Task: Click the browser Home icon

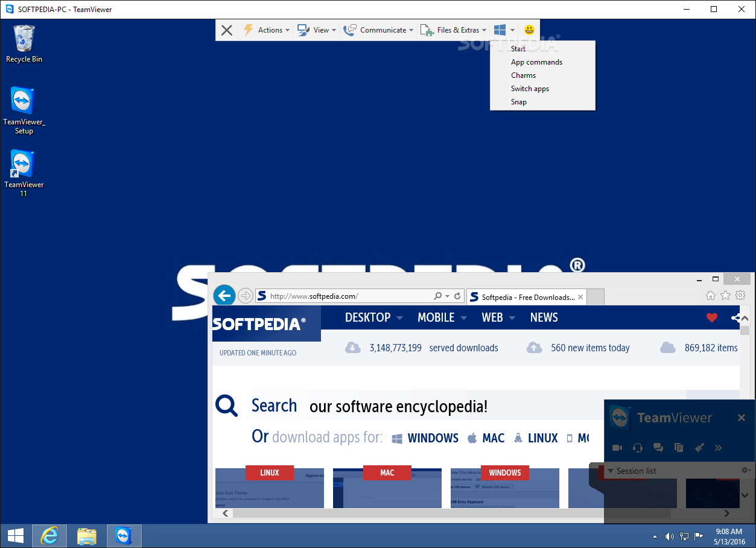Action: click(x=711, y=296)
